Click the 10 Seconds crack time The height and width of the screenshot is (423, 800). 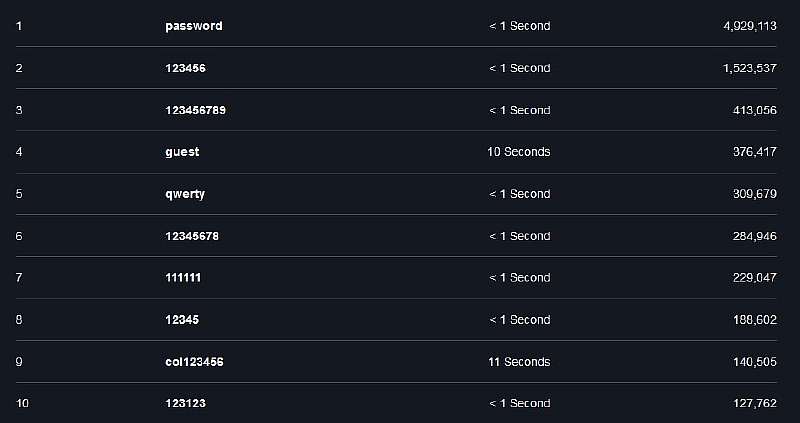[519, 152]
